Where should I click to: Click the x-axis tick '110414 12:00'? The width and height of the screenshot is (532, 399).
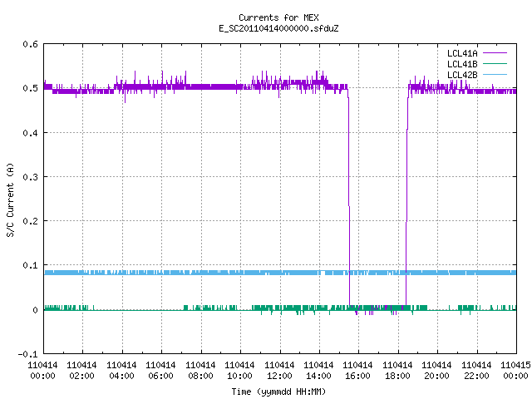(279, 371)
